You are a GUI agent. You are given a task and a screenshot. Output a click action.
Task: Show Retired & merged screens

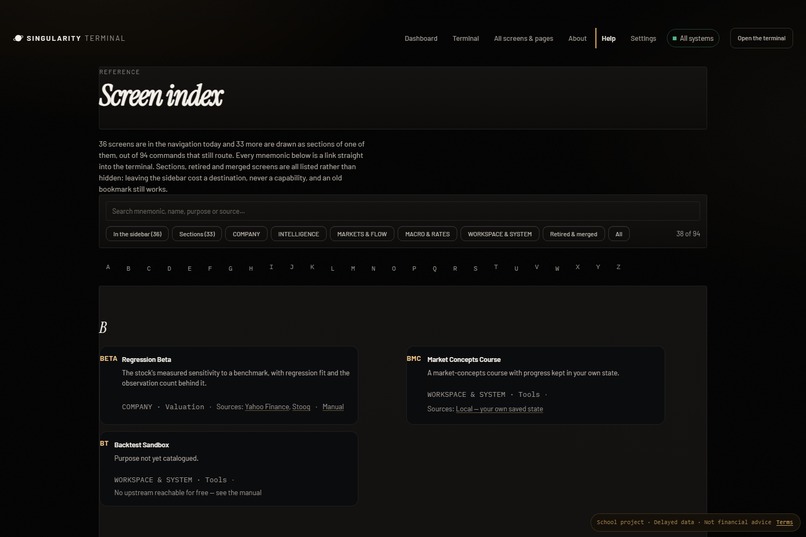point(573,234)
